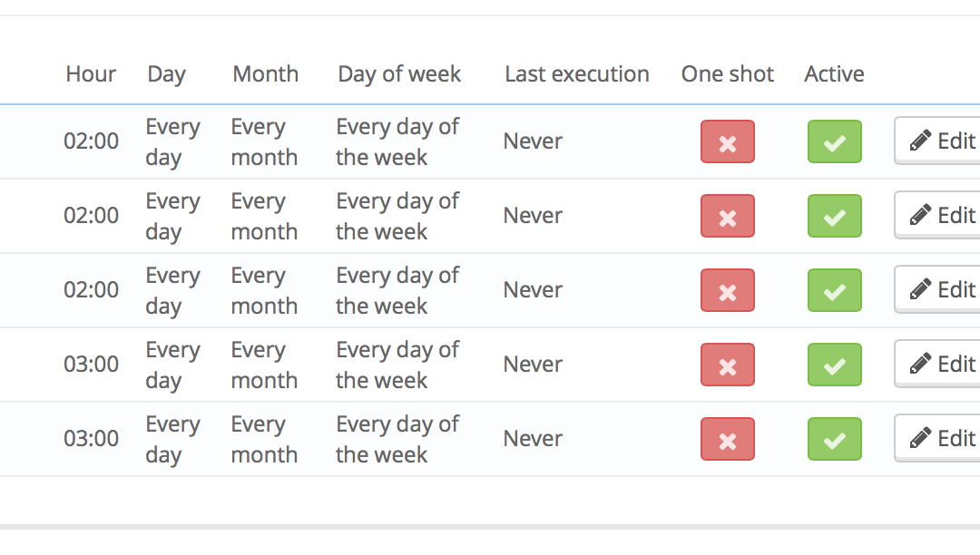Toggle the green Active checkmark in second row
The width and height of the screenshot is (980, 555).
[834, 216]
